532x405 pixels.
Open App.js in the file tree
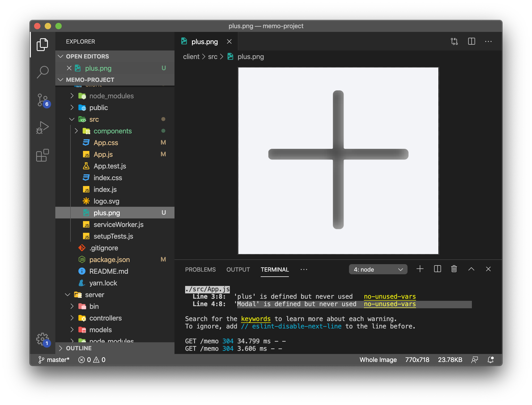pos(103,154)
